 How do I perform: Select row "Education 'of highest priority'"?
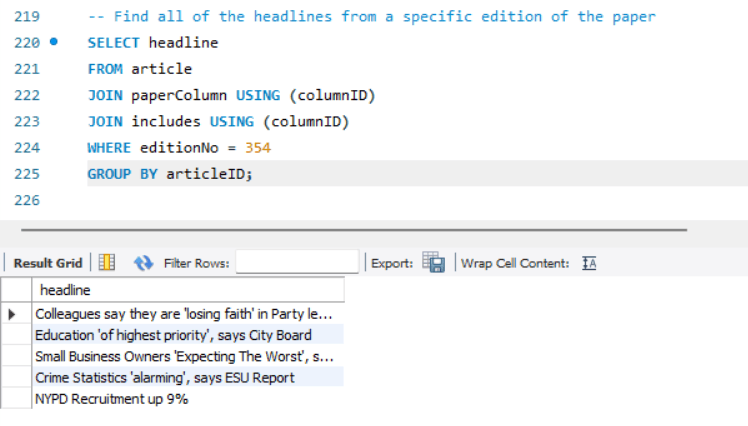(188, 335)
